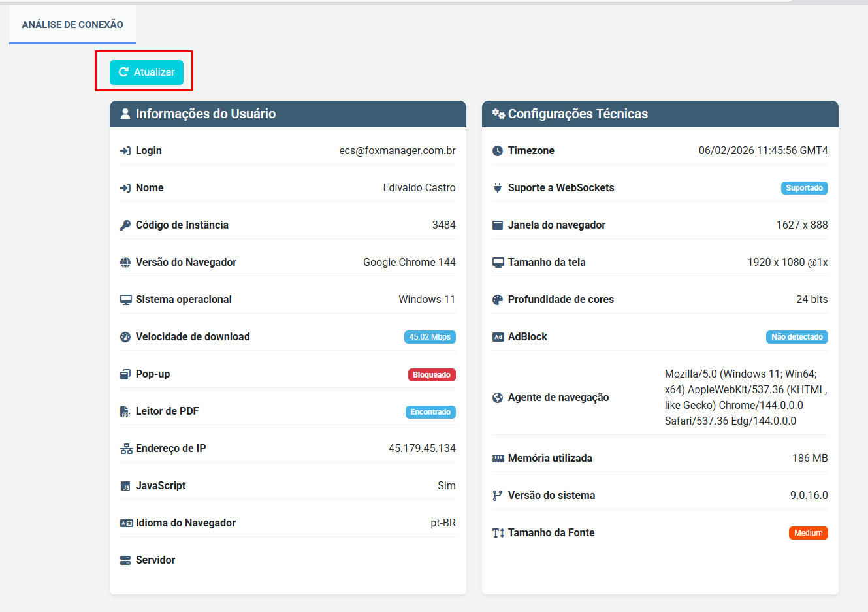Click the PDF file icon beside Leitor de PDF

125,411
